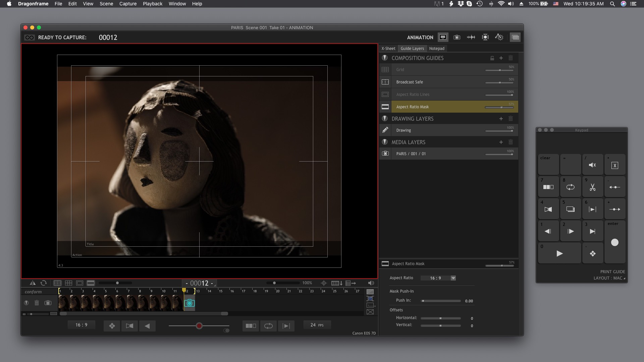The width and height of the screenshot is (644, 362).
Task: Adjust the Horizontal offset slider
Action: tap(441, 318)
